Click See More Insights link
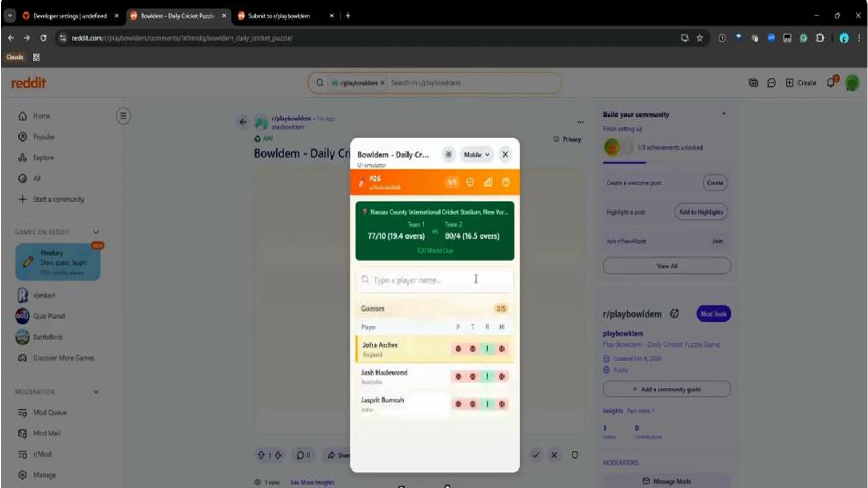 tap(312, 482)
